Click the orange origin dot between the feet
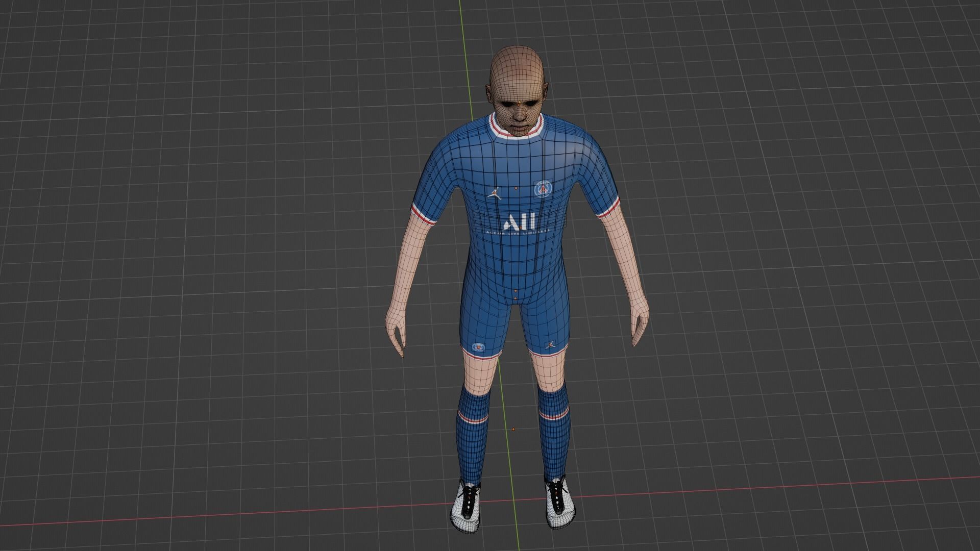 [x=513, y=429]
